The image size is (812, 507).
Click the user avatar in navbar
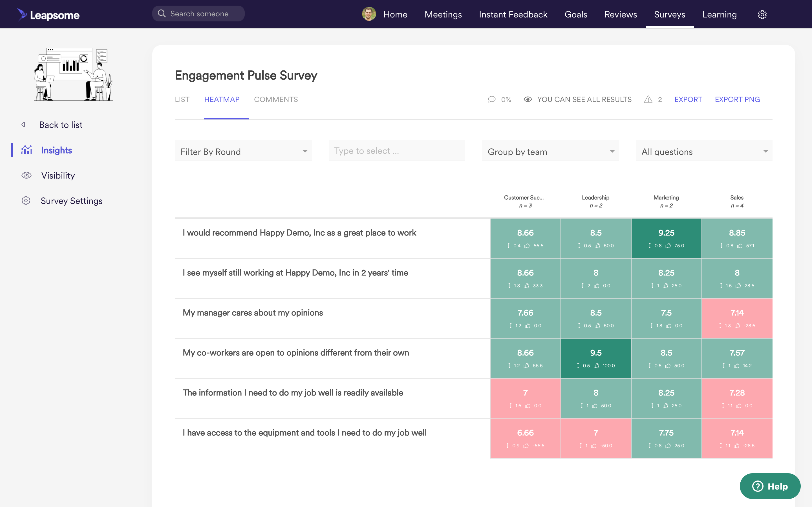(369, 14)
